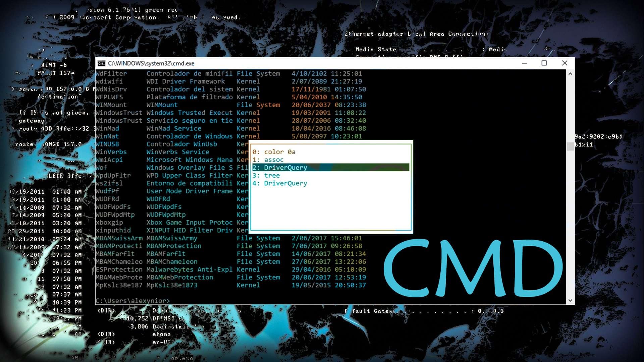The height and width of the screenshot is (362, 644).
Task: Select entry 4: DriverQuery
Action: pyautogui.click(x=280, y=183)
